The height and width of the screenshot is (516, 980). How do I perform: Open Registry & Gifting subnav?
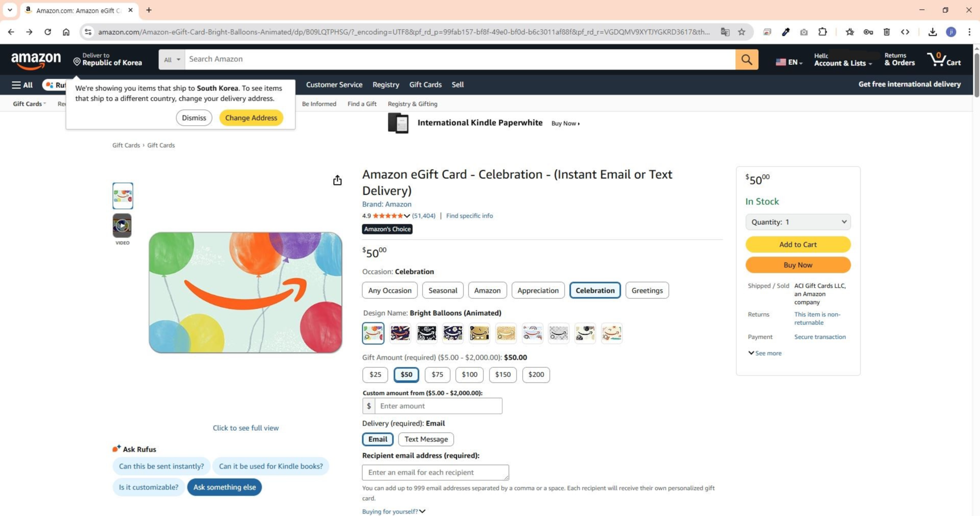click(x=412, y=104)
